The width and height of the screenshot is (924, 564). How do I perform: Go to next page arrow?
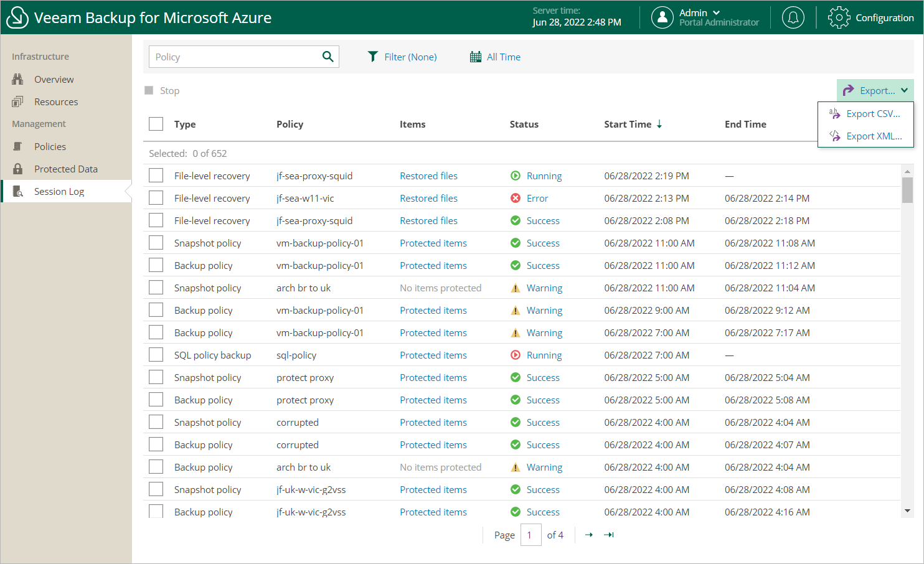[x=588, y=535]
